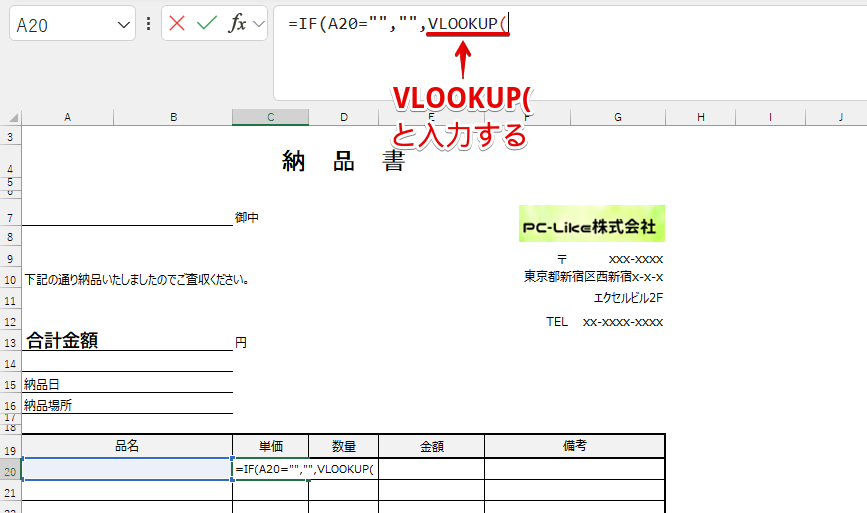Click the PC-Like株式会社 logo image
The image size is (867, 513).
[x=592, y=224]
